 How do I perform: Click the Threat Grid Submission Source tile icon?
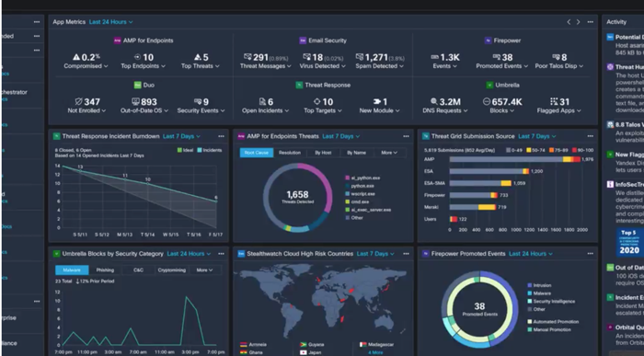[x=426, y=136]
